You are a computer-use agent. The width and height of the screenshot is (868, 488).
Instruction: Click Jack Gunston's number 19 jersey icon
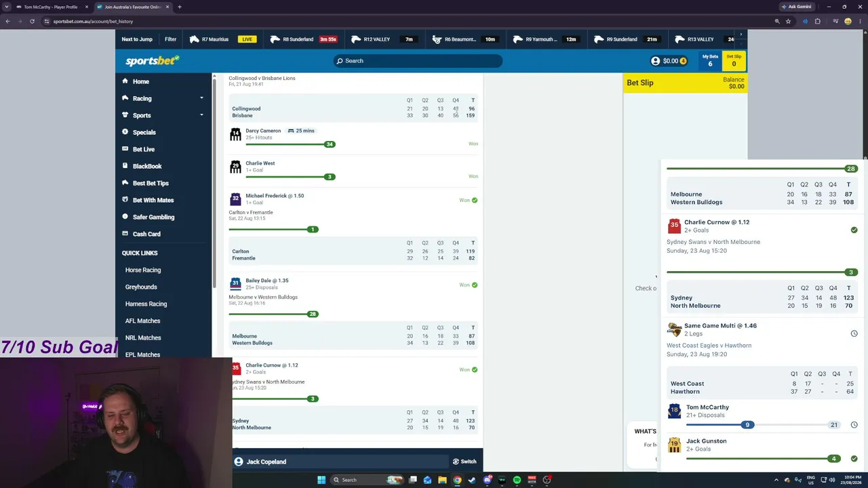674,445
